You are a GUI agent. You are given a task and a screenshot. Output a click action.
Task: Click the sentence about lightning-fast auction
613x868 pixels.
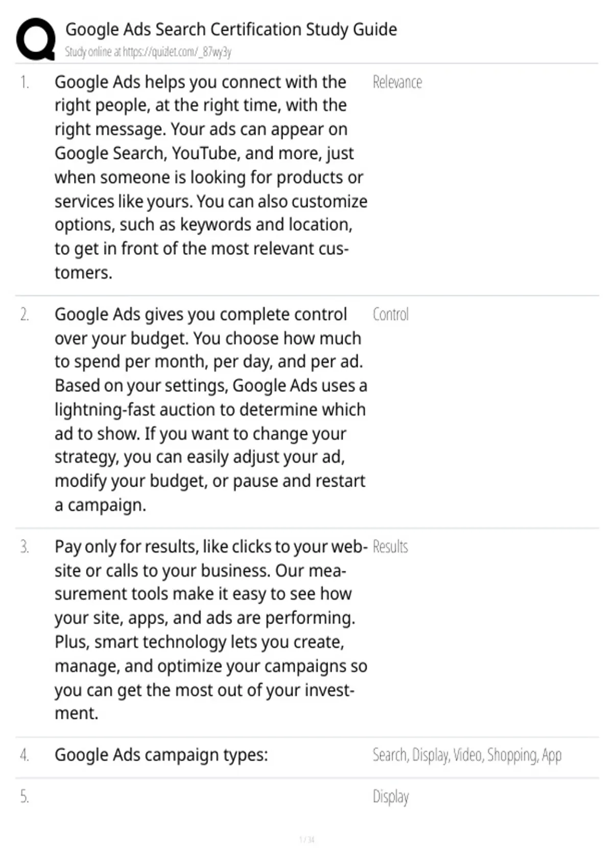click(211, 409)
